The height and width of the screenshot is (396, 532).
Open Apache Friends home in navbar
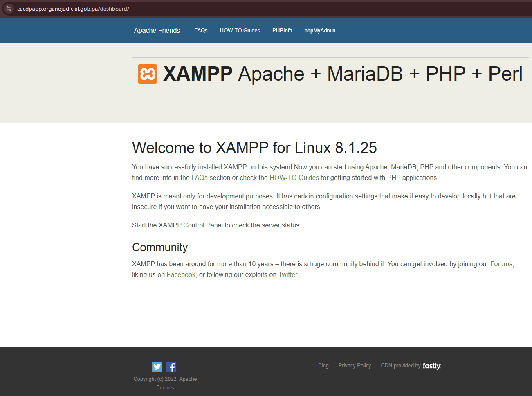pos(157,31)
